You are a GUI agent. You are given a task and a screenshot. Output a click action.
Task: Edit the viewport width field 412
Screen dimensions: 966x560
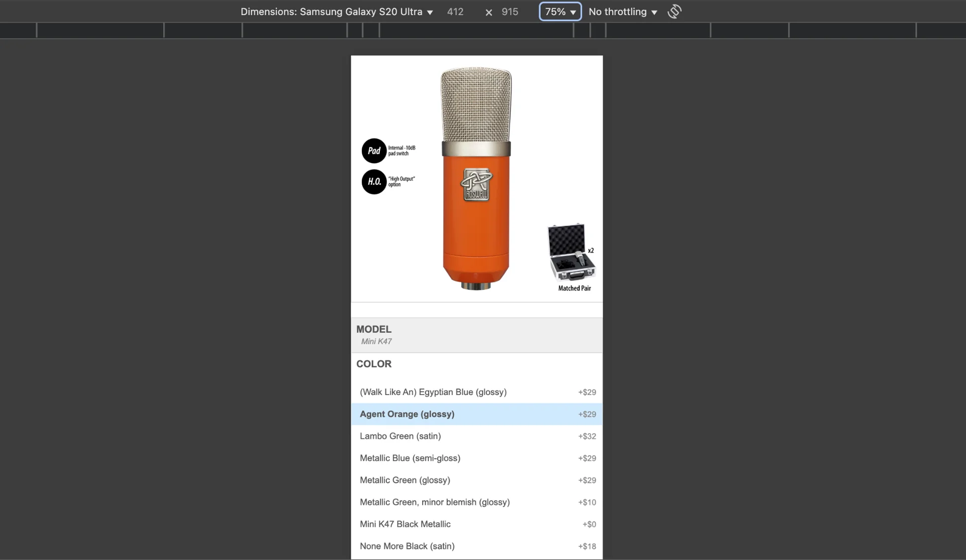click(455, 12)
